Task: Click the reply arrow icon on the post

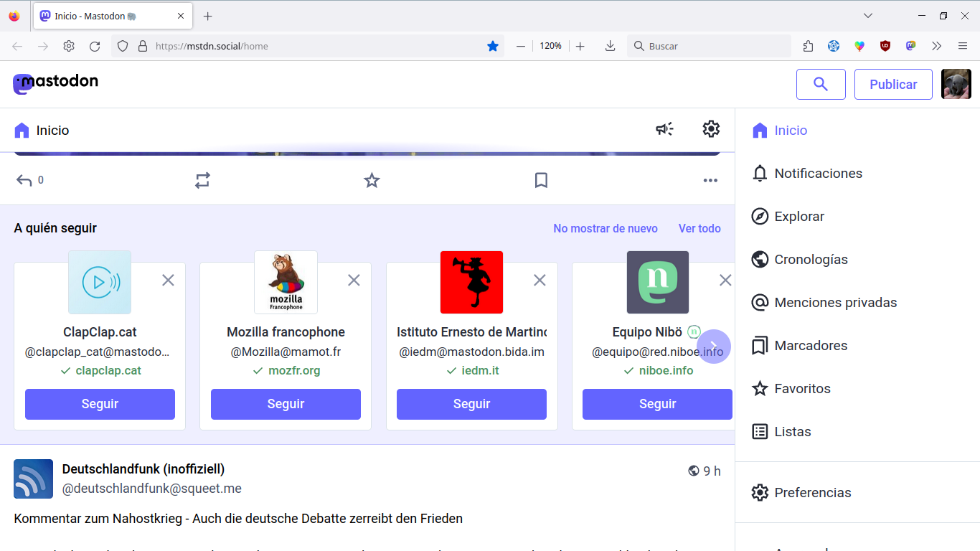Action: tap(24, 180)
